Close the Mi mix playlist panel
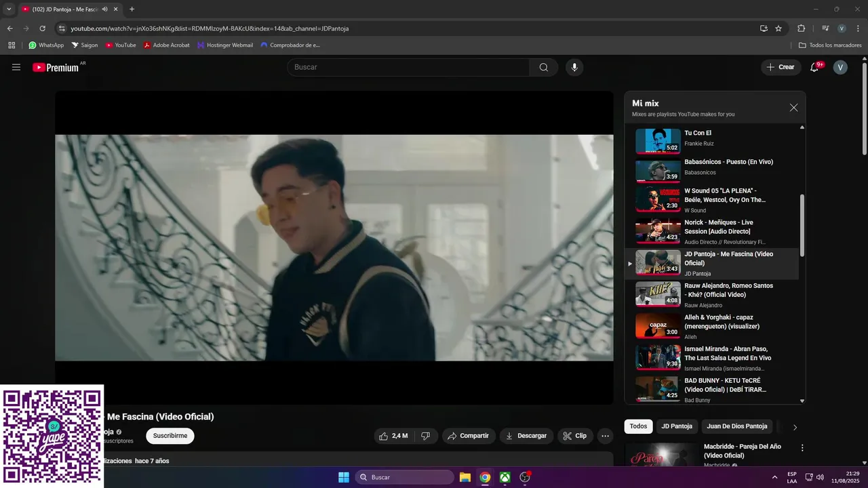868x488 pixels. pyautogui.click(x=793, y=108)
